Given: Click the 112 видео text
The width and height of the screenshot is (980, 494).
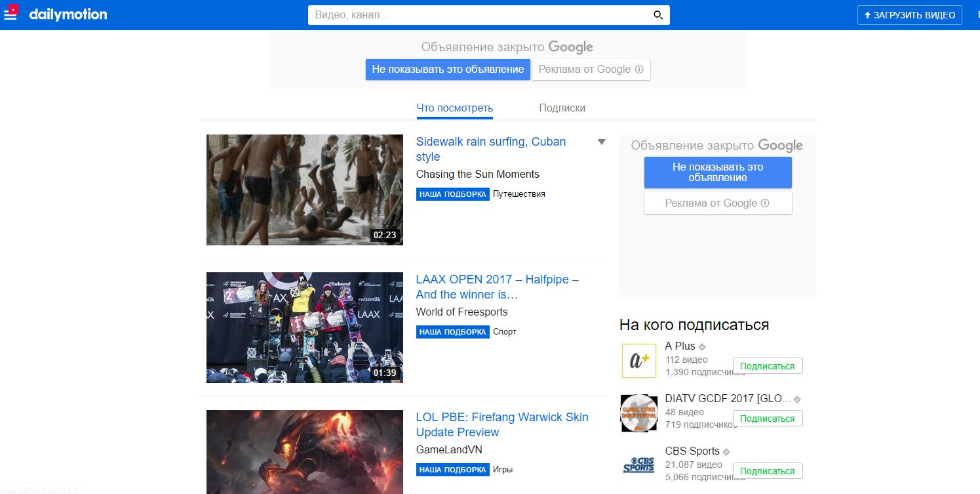Looking at the screenshot, I should point(686,360).
